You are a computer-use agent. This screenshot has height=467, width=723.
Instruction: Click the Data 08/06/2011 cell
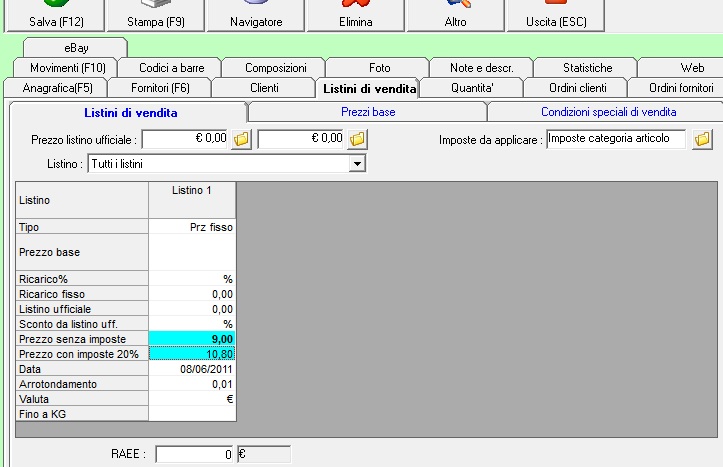pos(192,369)
